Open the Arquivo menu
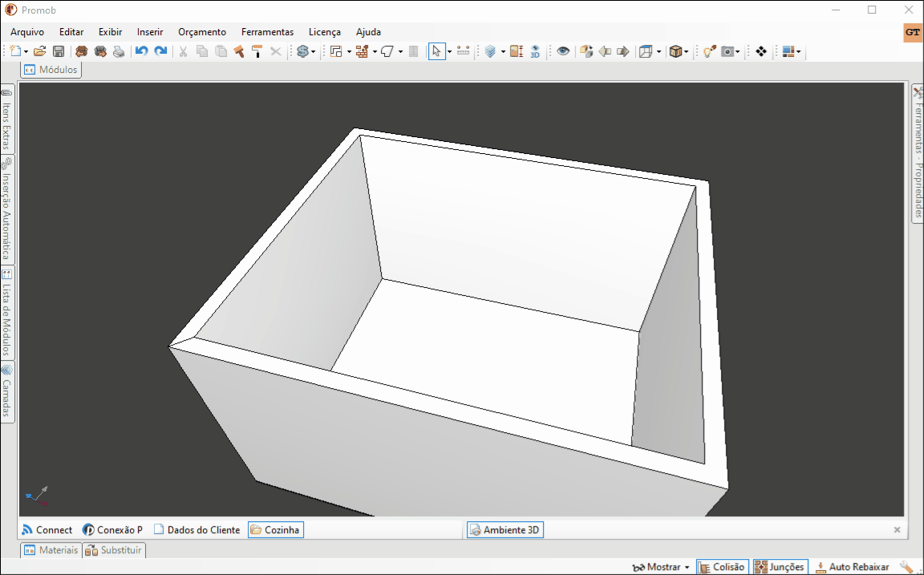This screenshot has height=575, width=924. point(27,32)
